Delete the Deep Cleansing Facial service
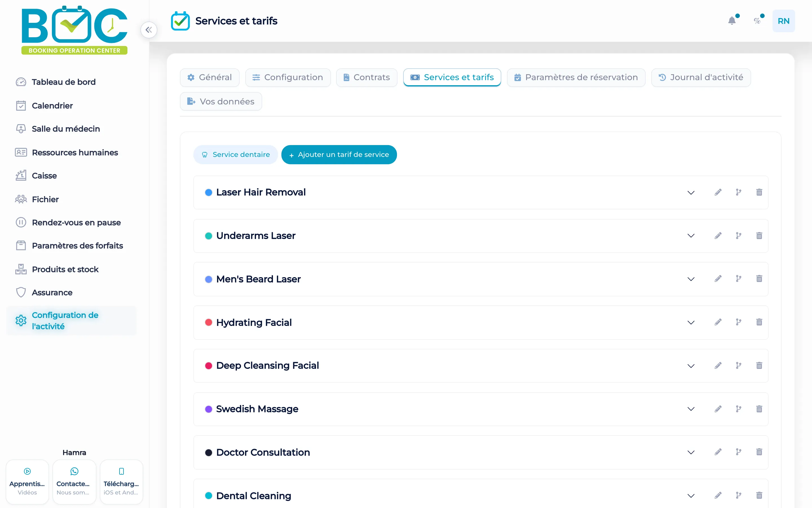 759,365
